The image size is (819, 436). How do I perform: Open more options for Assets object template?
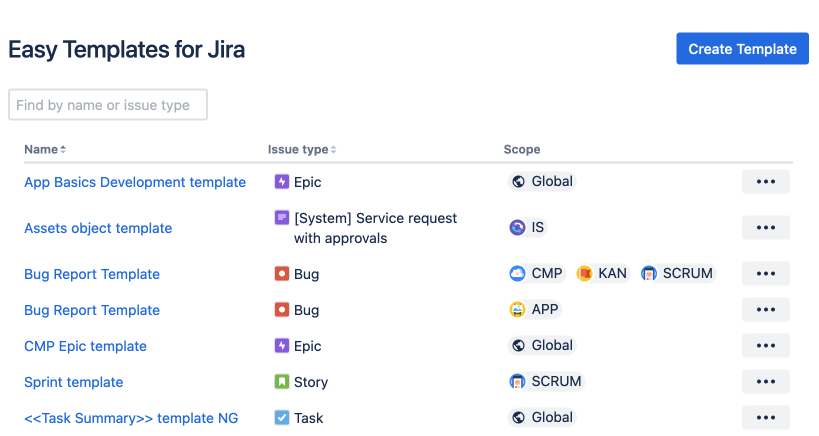(766, 228)
